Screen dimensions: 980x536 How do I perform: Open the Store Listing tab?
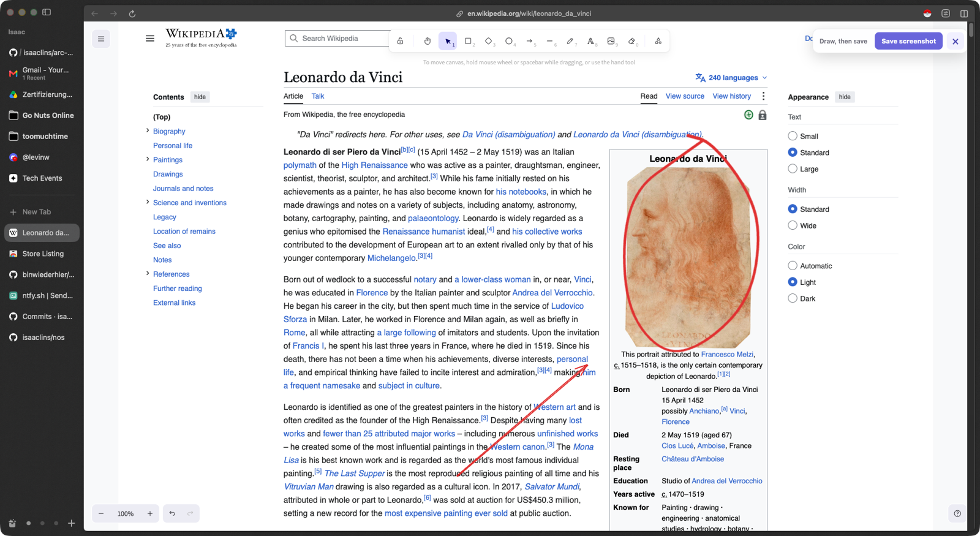click(x=41, y=254)
